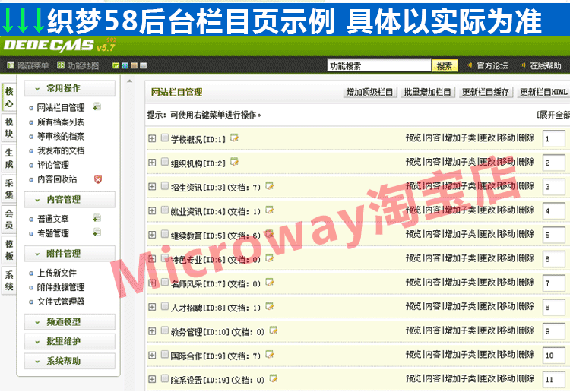
Task: Click the 增加顶级栏目 button
Action: point(369,92)
